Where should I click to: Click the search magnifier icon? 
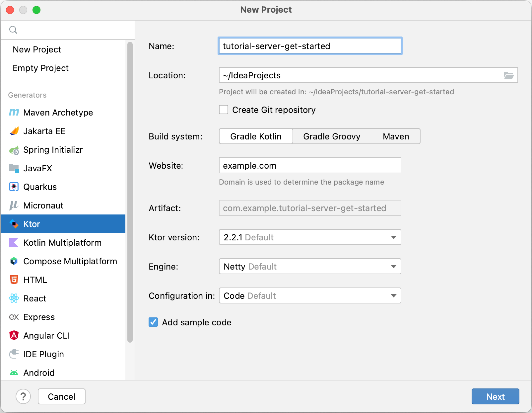[x=13, y=30]
